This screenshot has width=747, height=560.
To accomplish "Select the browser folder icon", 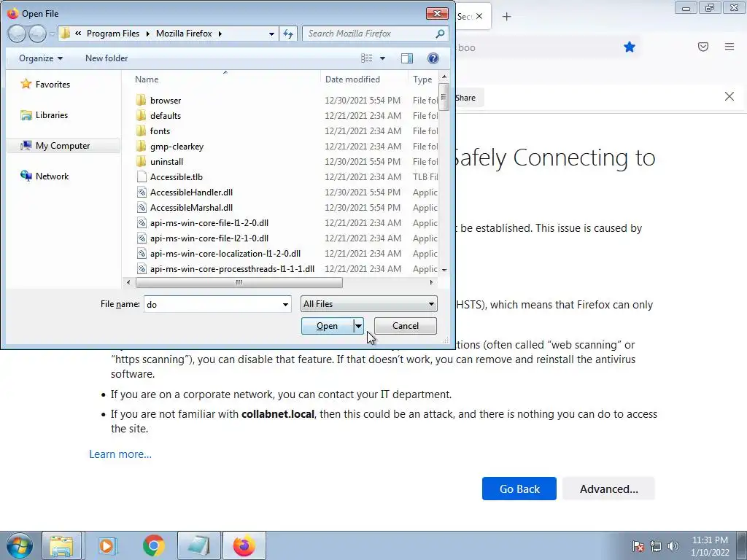I will coord(141,100).
